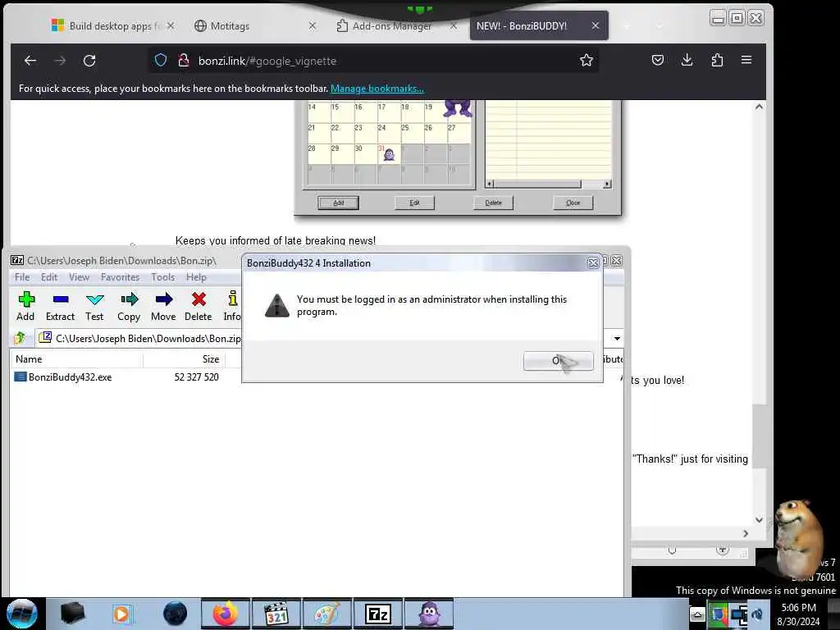Switch to Build desktop apps tab
Viewport: 840px width, 630px height.
(112, 25)
